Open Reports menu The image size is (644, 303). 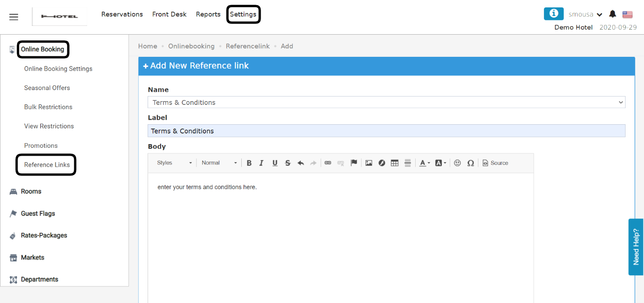(x=208, y=14)
